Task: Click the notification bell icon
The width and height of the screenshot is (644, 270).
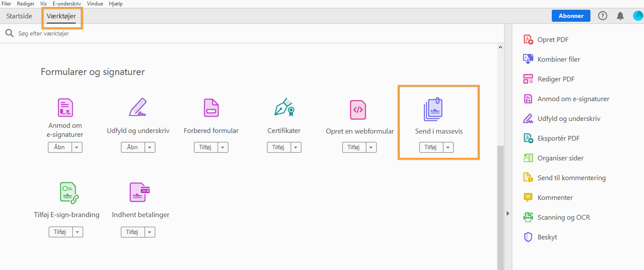Action: click(x=620, y=16)
